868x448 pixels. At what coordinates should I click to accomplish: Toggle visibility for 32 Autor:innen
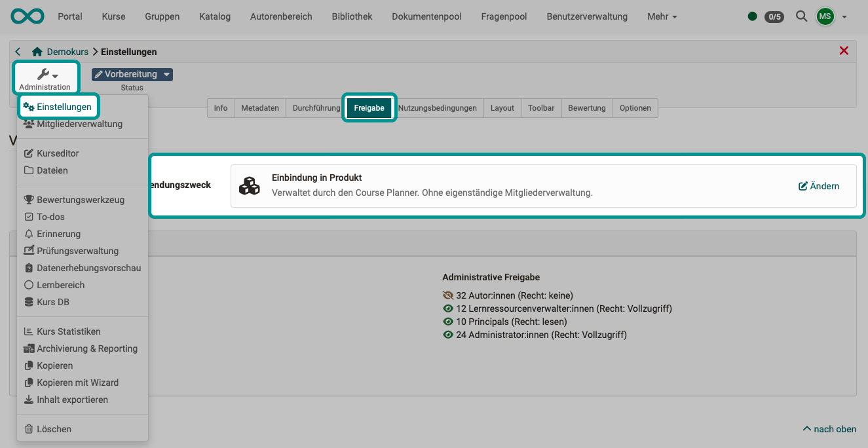(448, 295)
